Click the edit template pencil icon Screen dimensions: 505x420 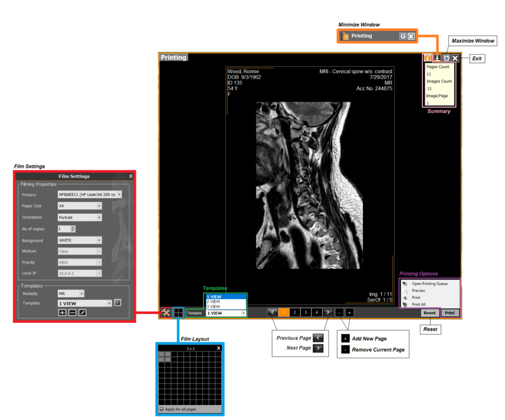pyautogui.click(x=82, y=312)
